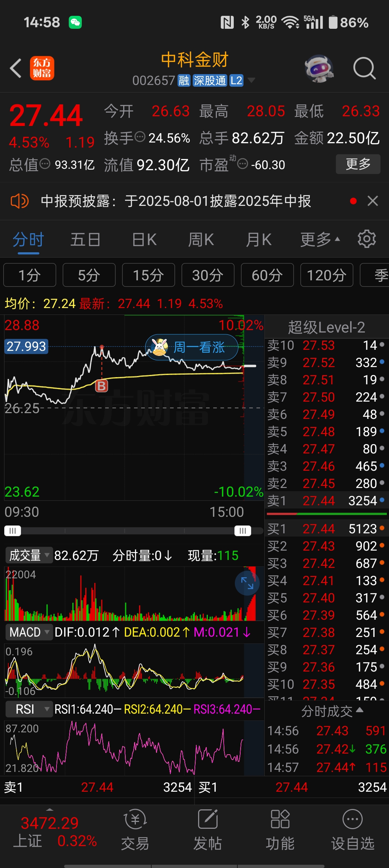Switch to 月K tab
Image resolution: width=389 pixels, height=868 pixels.
point(259,239)
